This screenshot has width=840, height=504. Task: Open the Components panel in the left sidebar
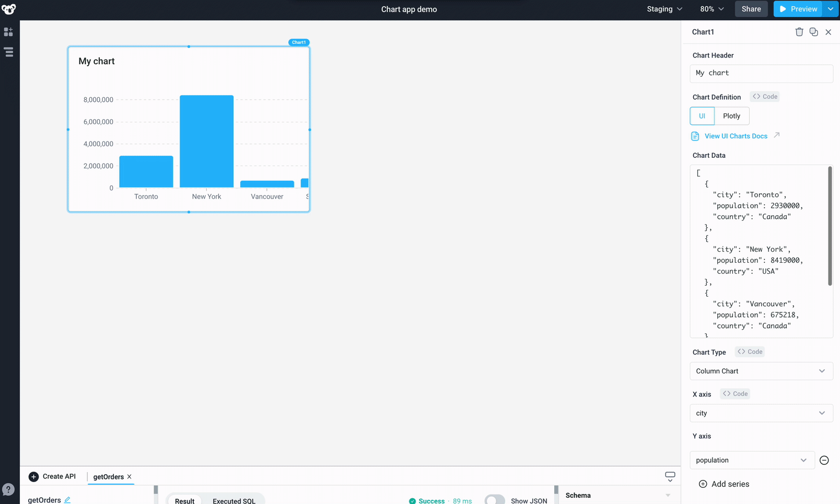8,32
